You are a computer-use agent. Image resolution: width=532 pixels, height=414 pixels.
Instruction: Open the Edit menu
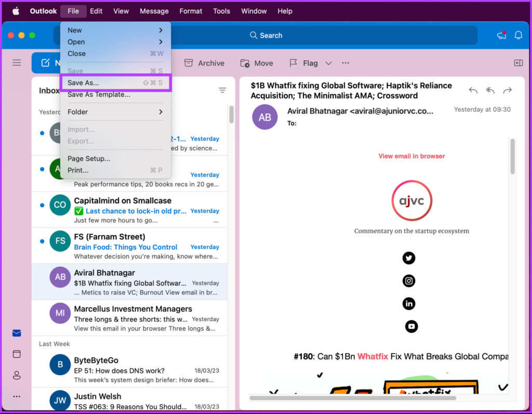click(x=96, y=11)
